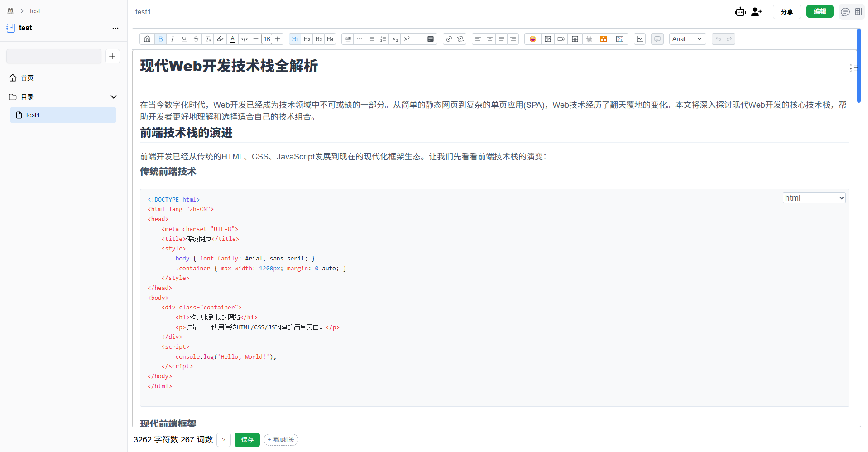The image size is (868, 452).
Task: Insert a hyperlink
Action: [448, 39]
